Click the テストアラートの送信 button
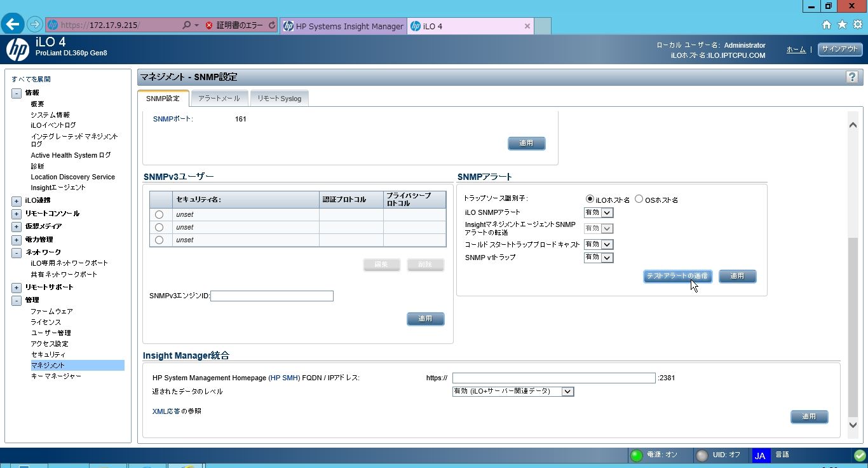The image size is (868, 468). click(677, 276)
